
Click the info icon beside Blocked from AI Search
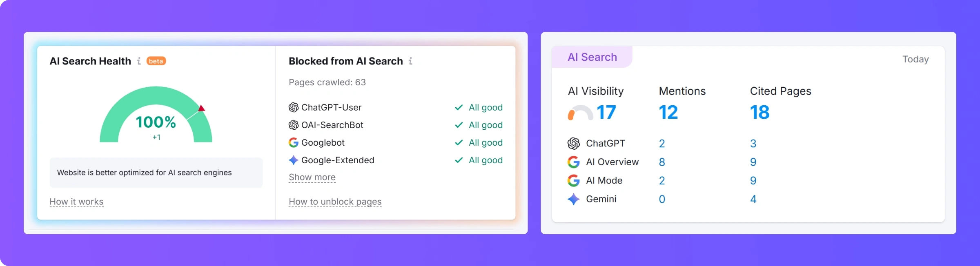(x=410, y=61)
